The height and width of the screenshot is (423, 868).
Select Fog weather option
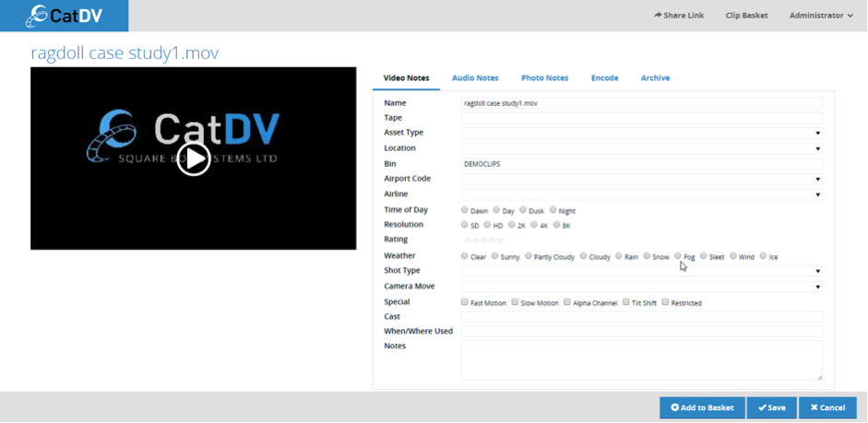[678, 256]
